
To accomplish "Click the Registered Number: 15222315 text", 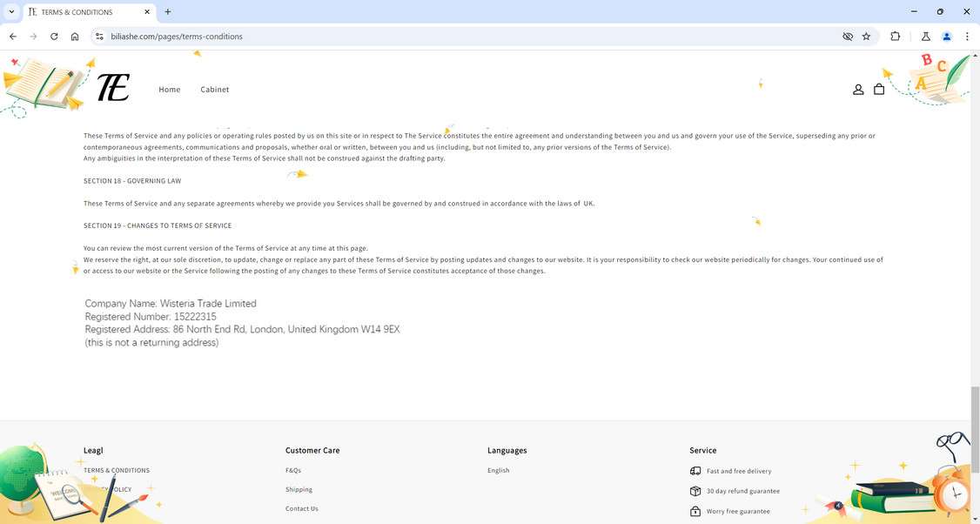I will coord(151,316).
